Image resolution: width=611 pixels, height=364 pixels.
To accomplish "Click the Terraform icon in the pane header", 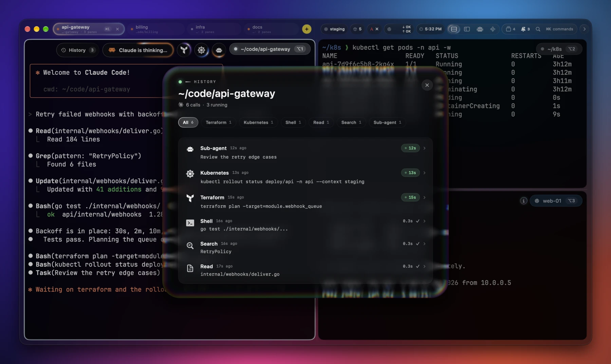I will coord(184,50).
